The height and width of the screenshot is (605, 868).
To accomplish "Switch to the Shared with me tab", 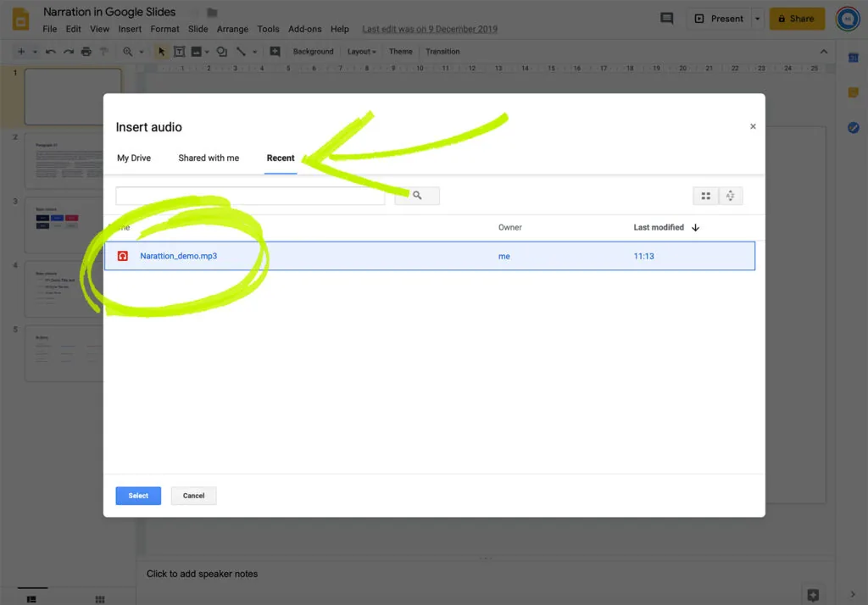I will [209, 158].
